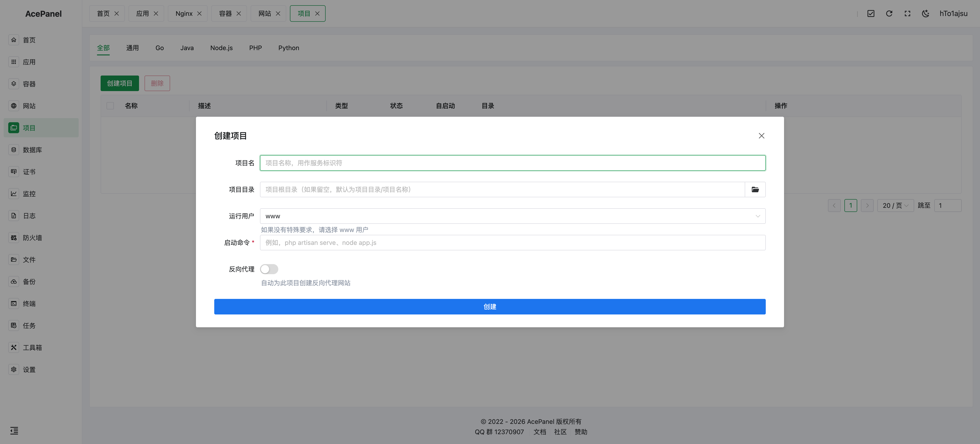The image size is (980, 444).
Task: Enable the reverse proxy switch
Action: pyautogui.click(x=269, y=269)
